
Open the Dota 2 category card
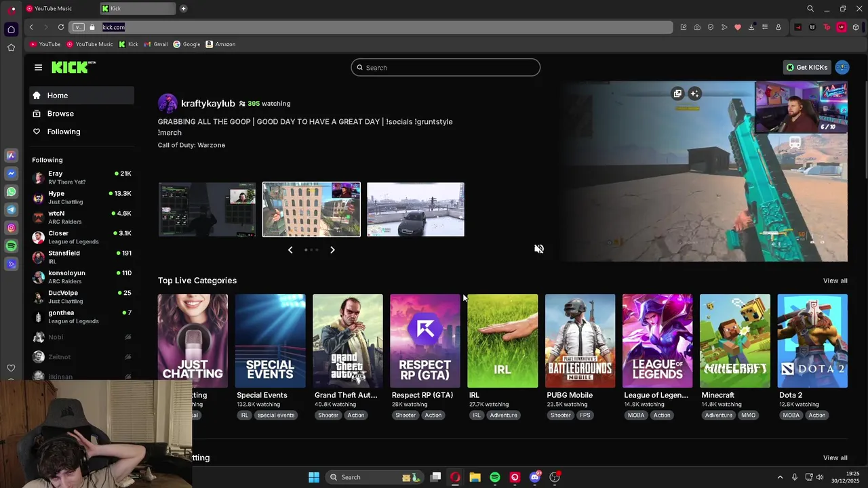[812, 341]
